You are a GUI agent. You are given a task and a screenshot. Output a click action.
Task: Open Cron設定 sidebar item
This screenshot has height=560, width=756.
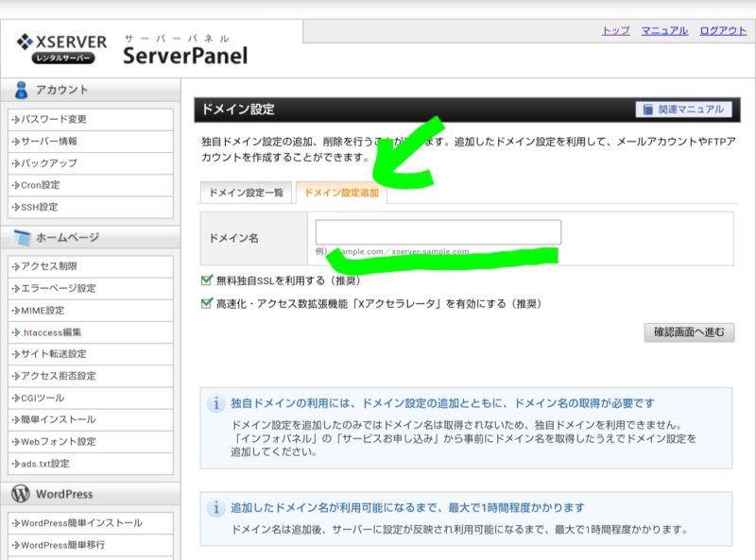91,185
